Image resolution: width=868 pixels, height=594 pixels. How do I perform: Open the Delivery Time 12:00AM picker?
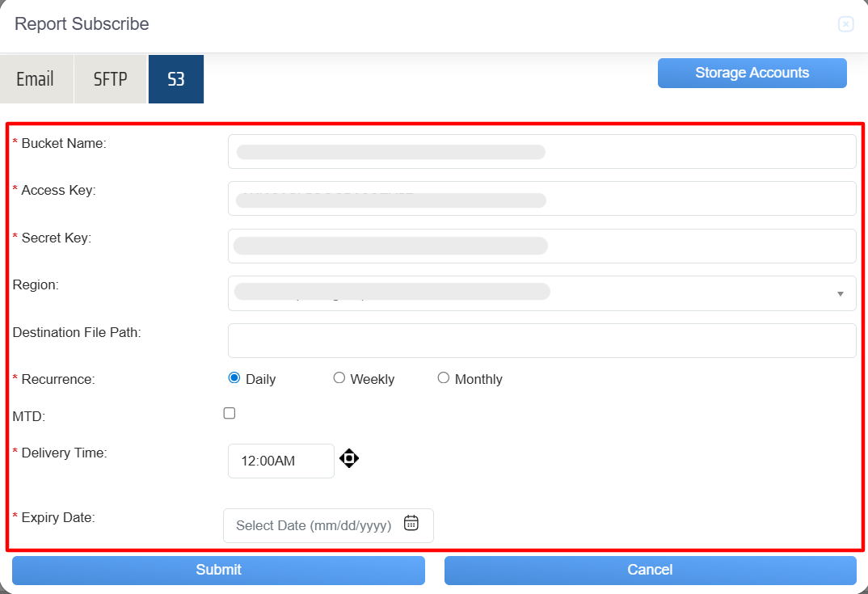[280, 461]
